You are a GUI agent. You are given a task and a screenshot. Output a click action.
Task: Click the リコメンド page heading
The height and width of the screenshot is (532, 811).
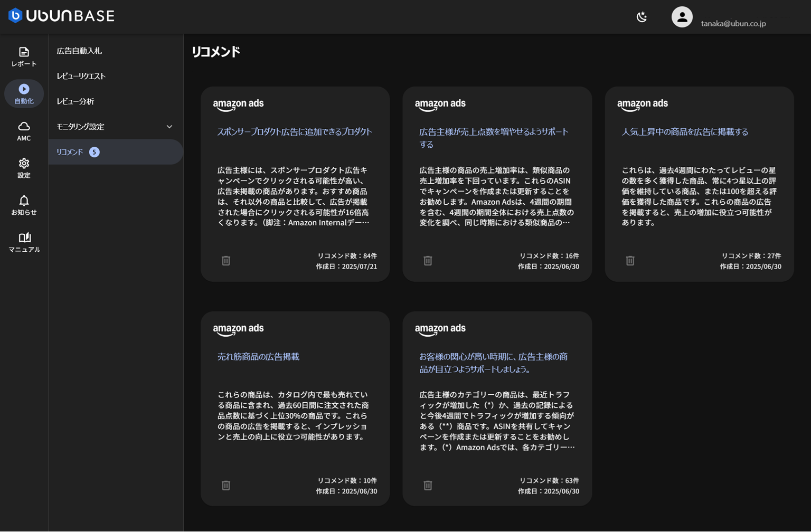tap(216, 52)
